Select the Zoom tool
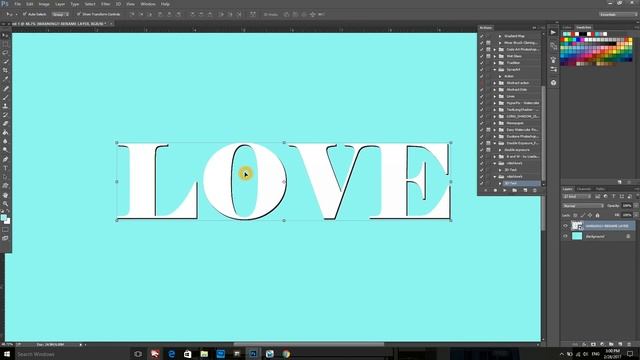The height and width of the screenshot is (360, 640). click(5, 203)
